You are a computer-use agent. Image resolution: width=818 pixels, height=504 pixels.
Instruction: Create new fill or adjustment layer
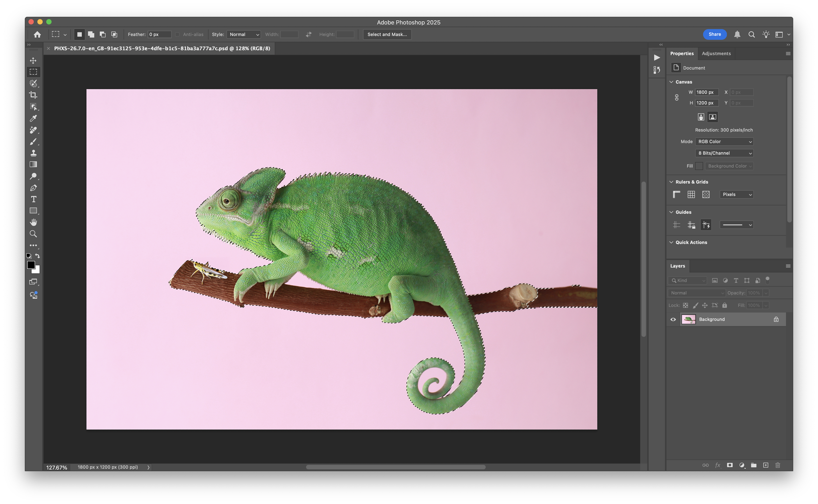(x=742, y=465)
